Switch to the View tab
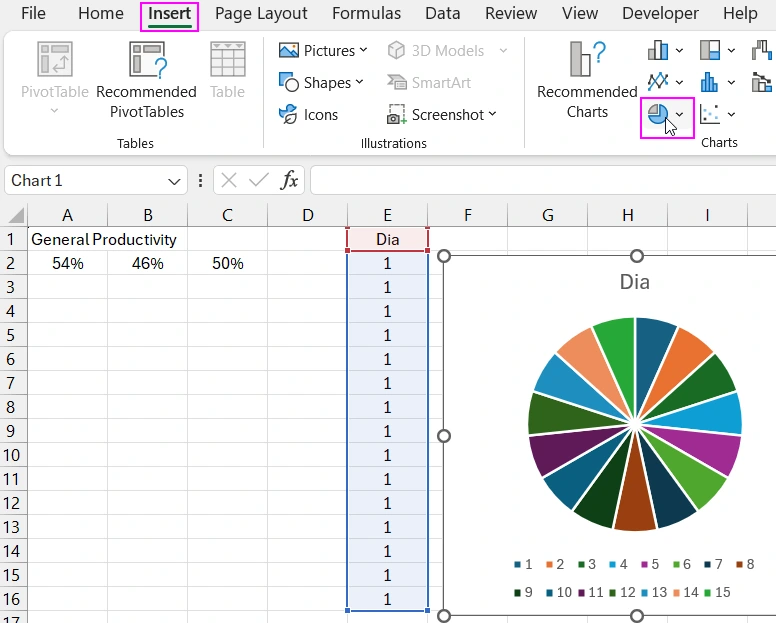 (580, 13)
